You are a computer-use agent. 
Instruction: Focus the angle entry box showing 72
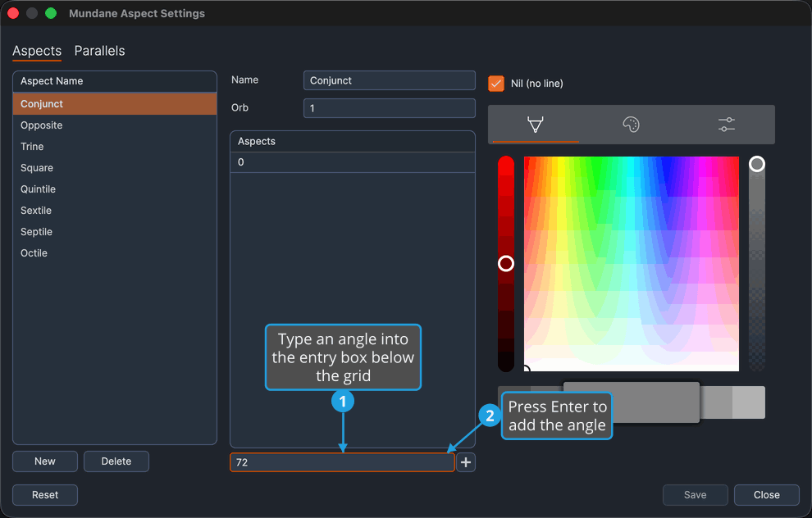click(342, 462)
